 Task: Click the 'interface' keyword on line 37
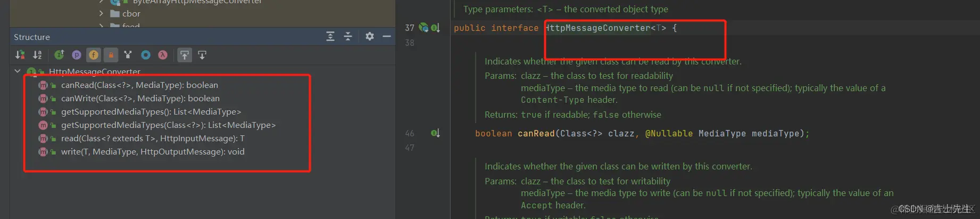515,28
